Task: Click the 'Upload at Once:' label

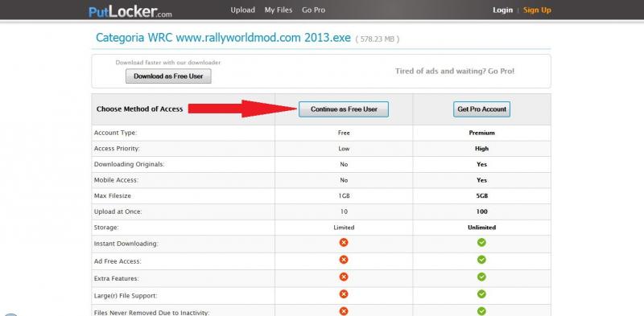Action: (x=118, y=211)
